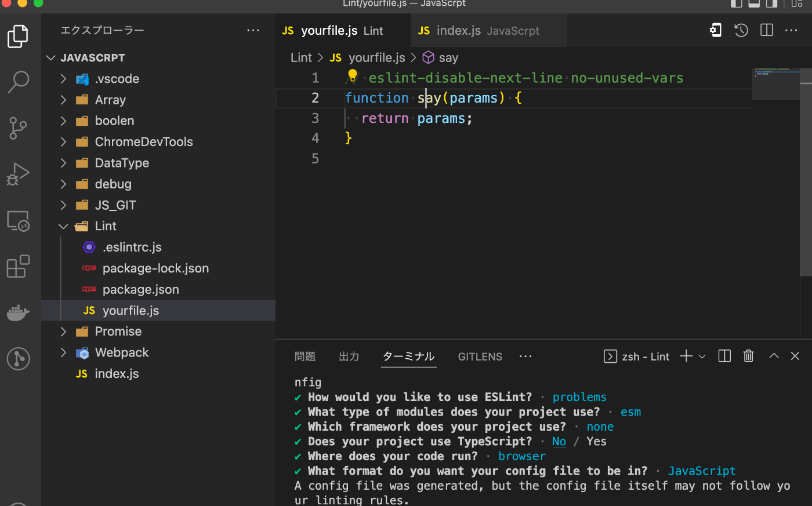The height and width of the screenshot is (506, 812).
Task: Switch to the yourfile.js editor tab
Action: 343,31
